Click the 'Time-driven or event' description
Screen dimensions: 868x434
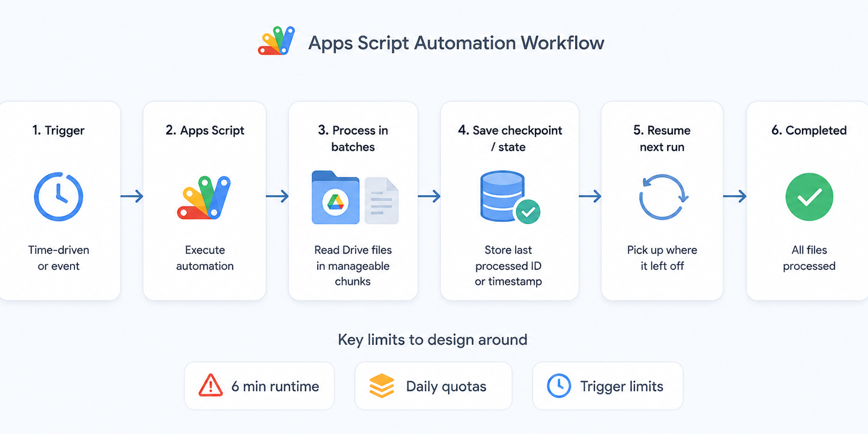tap(59, 258)
